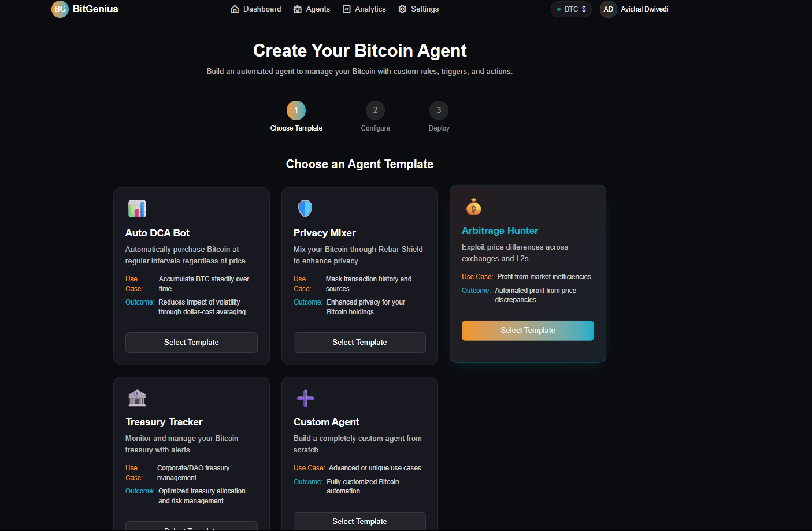Choose the gradient Select Template for Arbitrage Hunter
This screenshot has width=812, height=531.
tap(528, 331)
